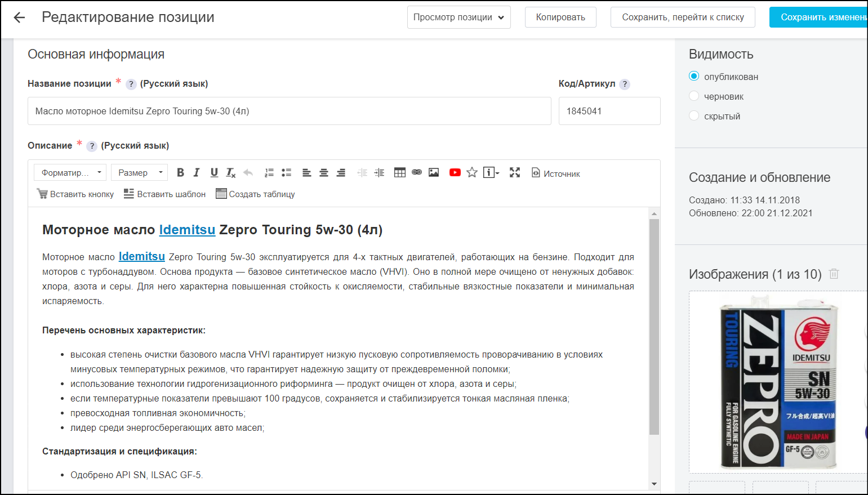Screen dimensions: 868x495
Task: Click Вставить шаблон in the editor toolbar
Action: tap(164, 194)
